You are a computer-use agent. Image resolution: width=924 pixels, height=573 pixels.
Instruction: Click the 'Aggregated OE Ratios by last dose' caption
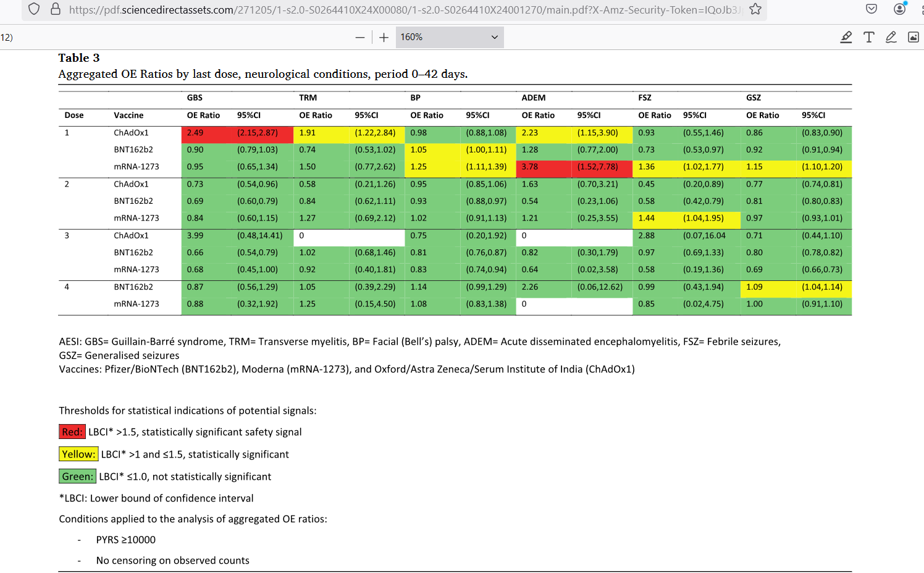263,74
